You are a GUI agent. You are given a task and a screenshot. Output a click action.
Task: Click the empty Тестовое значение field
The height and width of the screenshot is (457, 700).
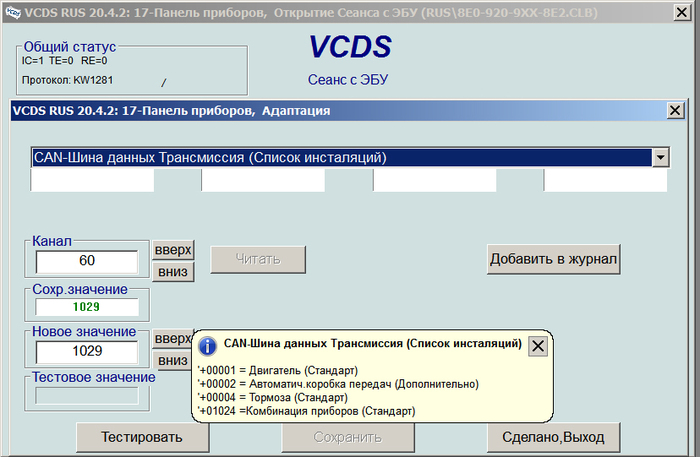[87, 396]
